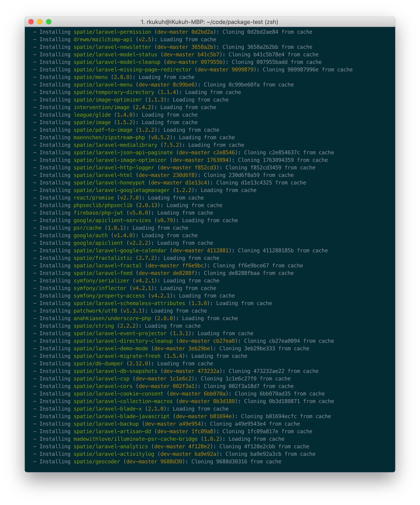Select 'spatie/laravel-feed' package
Viewport: 420px width, 505px height.
tap(103, 273)
